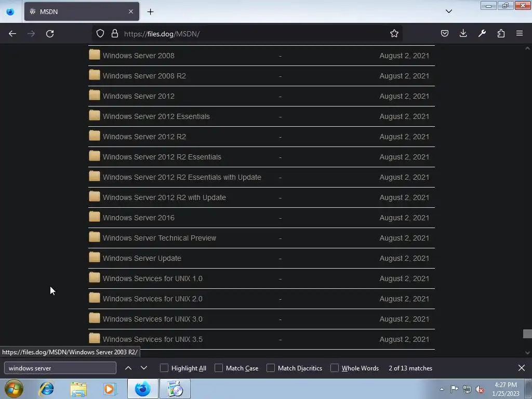Open Windows Server Technical Preview folder
The width and height of the screenshot is (532, 399).
159,238
